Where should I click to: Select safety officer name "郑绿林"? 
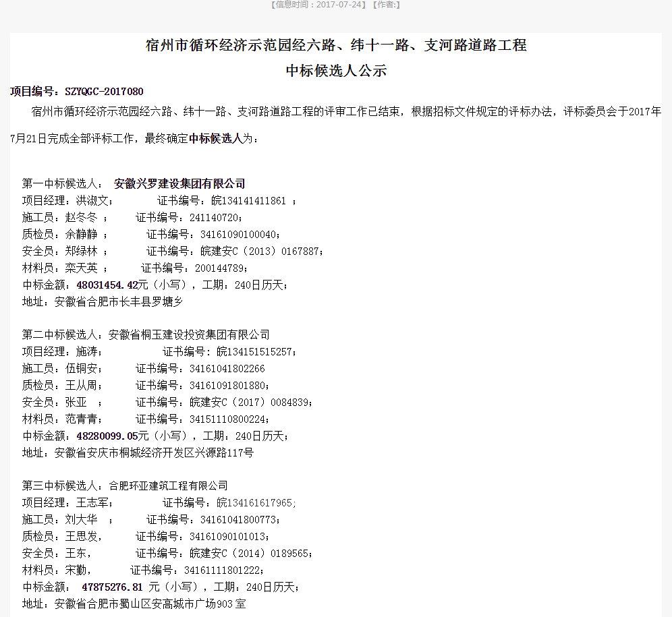82,251
